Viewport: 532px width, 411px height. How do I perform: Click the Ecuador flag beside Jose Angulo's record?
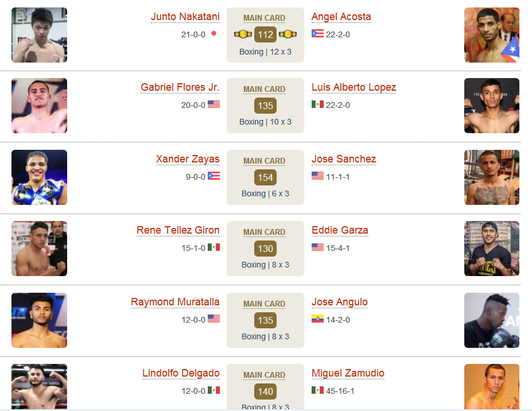coord(317,319)
